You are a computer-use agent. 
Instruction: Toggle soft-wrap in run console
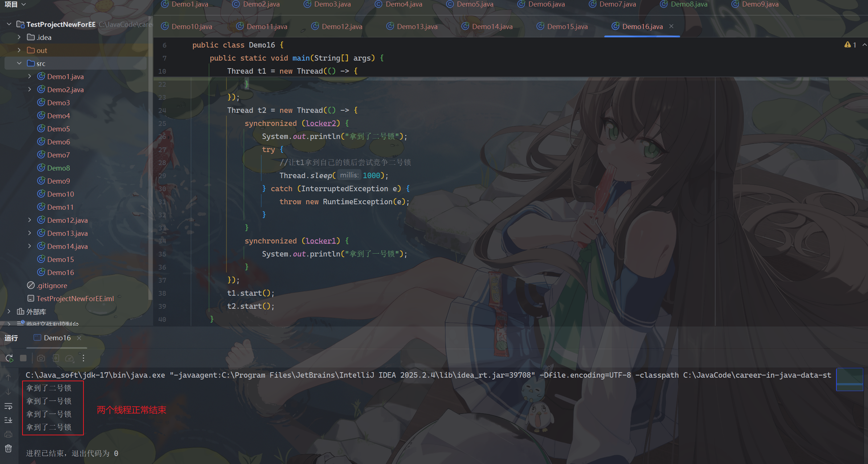point(8,406)
